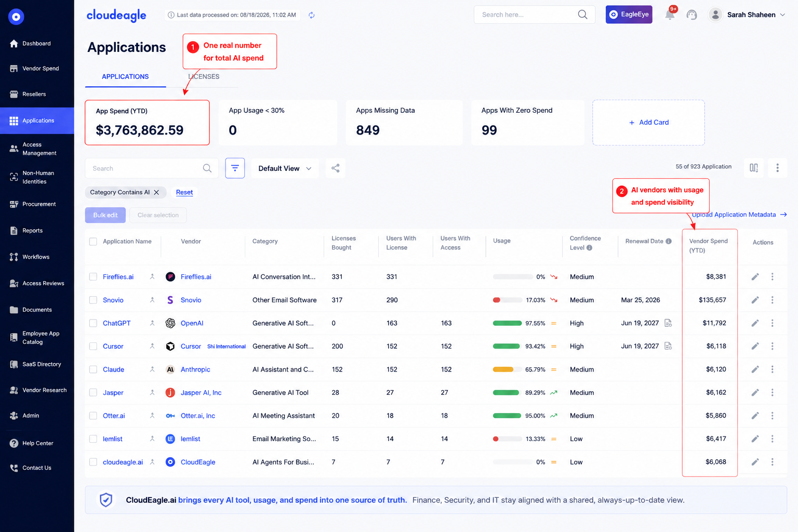Click the cloudeagle logo in header
The height and width of the screenshot is (532, 798).
(x=116, y=15)
